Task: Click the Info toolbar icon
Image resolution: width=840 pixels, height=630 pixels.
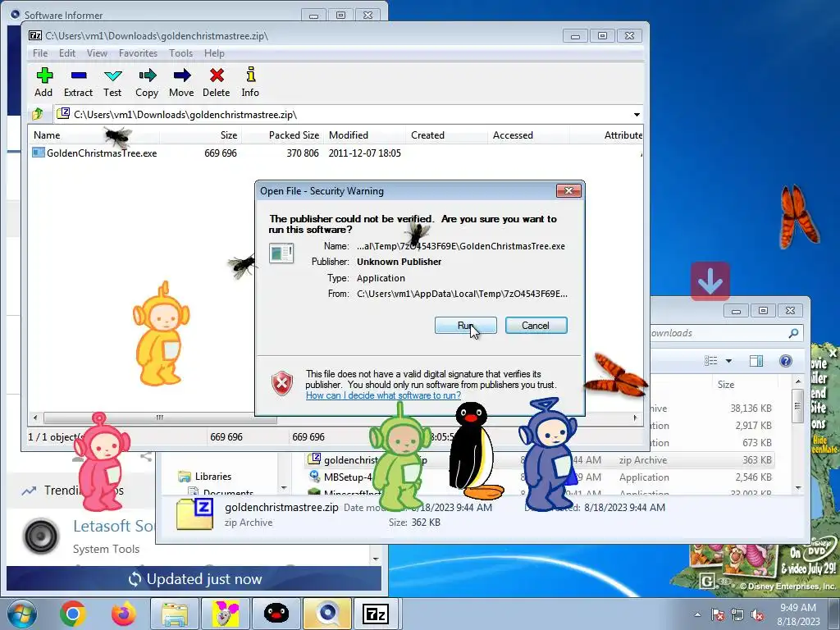Action: pyautogui.click(x=250, y=82)
